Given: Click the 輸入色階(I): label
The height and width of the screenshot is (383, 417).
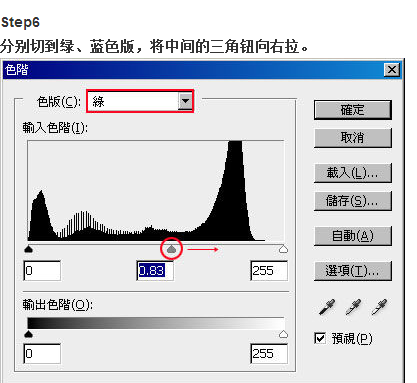Looking at the screenshot, I should click(55, 128).
